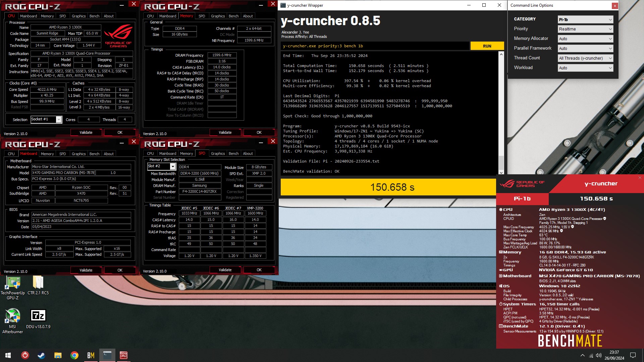
Task: Click the y-cruncher command line field
Action: [x=375, y=46]
